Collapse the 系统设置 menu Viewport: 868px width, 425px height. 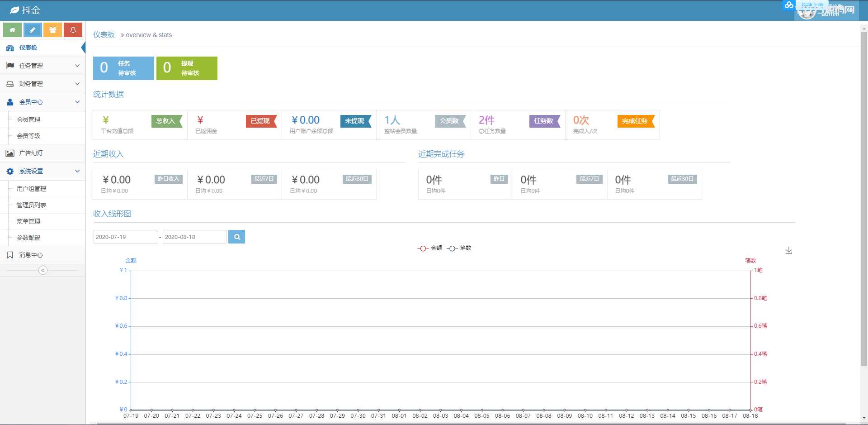(42, 171)
